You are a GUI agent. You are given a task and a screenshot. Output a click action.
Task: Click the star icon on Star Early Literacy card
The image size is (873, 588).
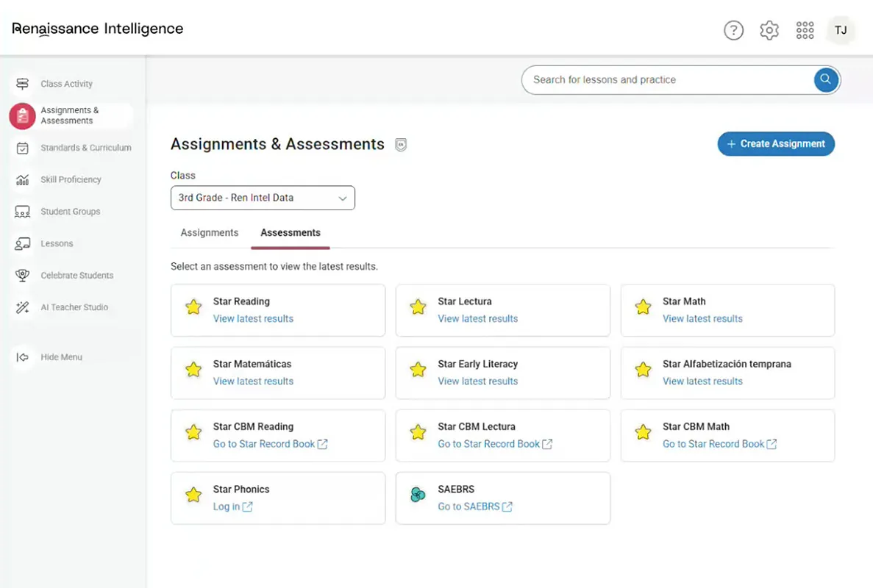418,370
